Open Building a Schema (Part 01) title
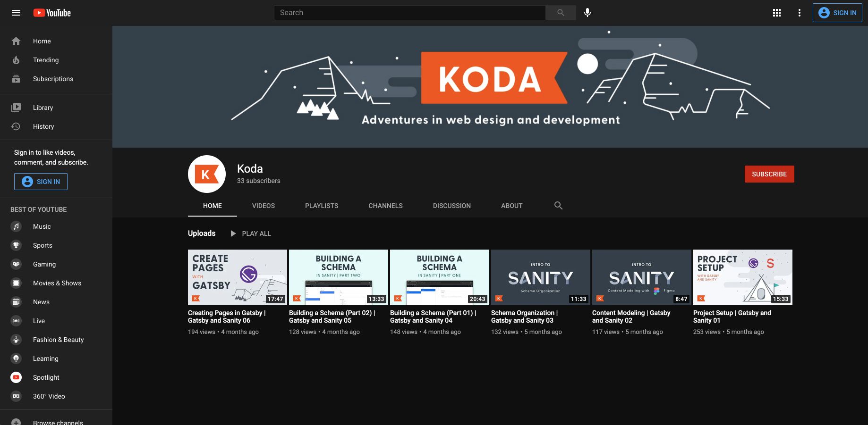This screenshot has height=425, width=868. (x=433, y=317)
